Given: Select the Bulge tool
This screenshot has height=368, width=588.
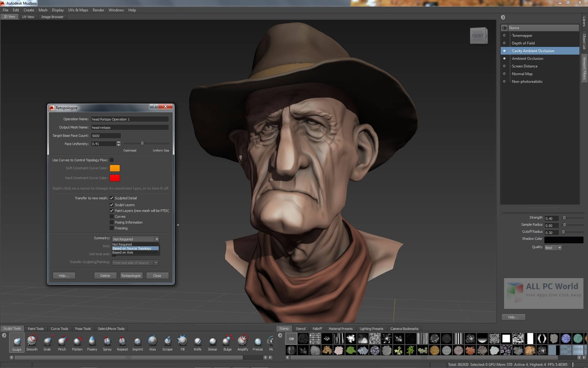Looking at the screenshot, I should [x=228, y=343].
